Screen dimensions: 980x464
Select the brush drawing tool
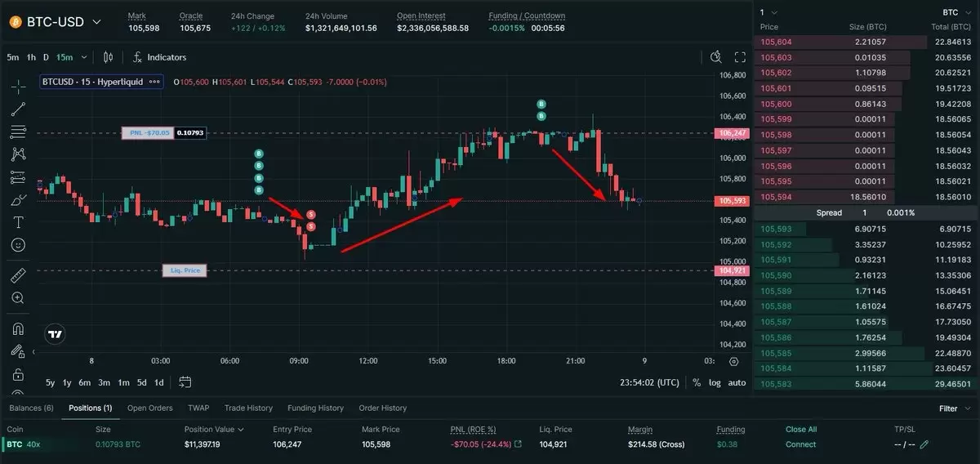point(18,199)
